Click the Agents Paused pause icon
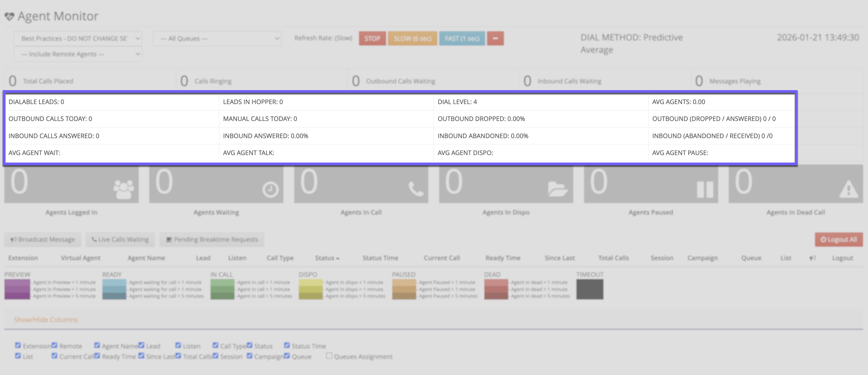 tap(705, 190)
